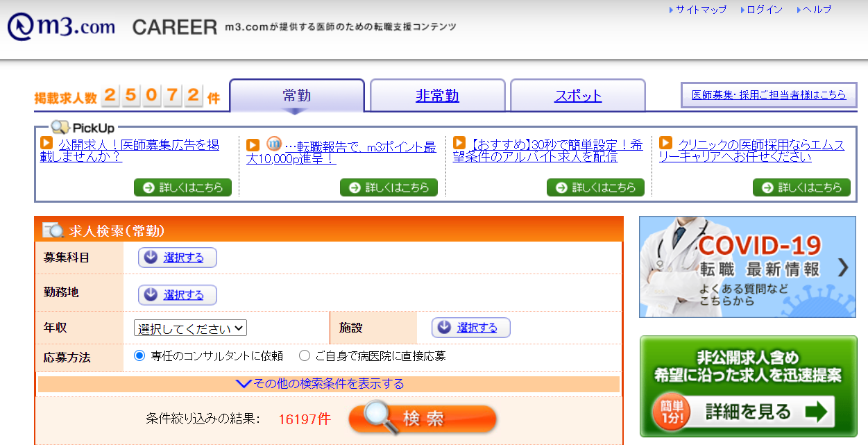Click the down-arrow icon in 勤務地 選択する button
The width and height of the screenshot is (868, 445).
click(151, 294)
